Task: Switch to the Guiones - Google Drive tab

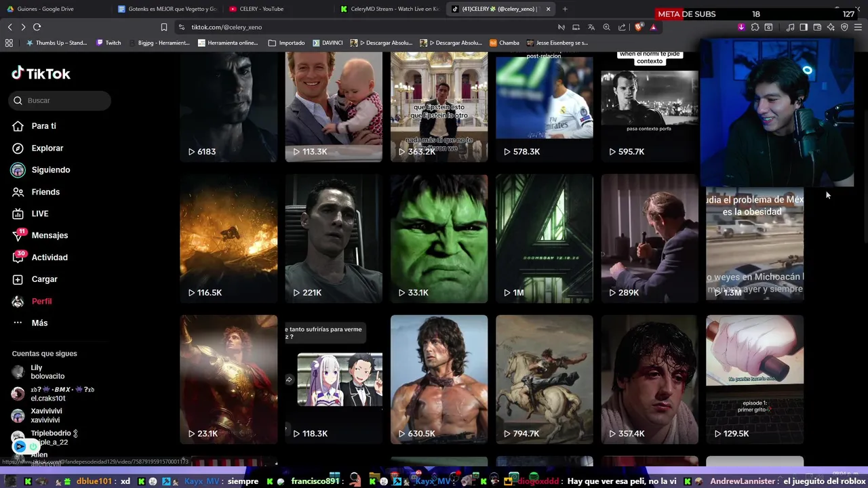Action: pos(54,9)
